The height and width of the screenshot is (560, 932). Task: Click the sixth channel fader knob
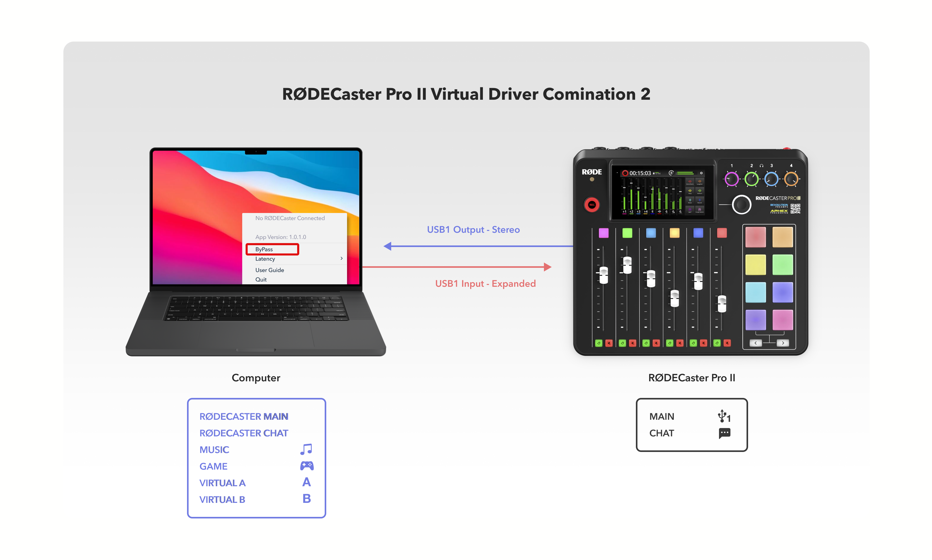[721, 304]
